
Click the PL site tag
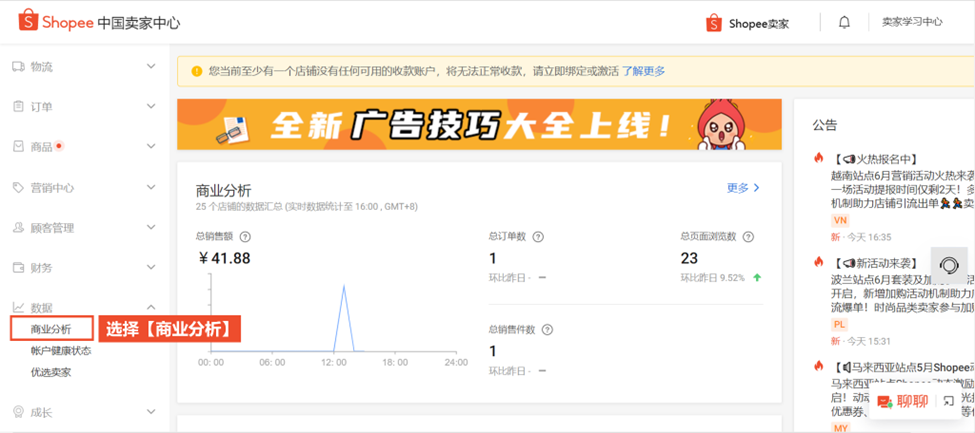click(839, 325)
